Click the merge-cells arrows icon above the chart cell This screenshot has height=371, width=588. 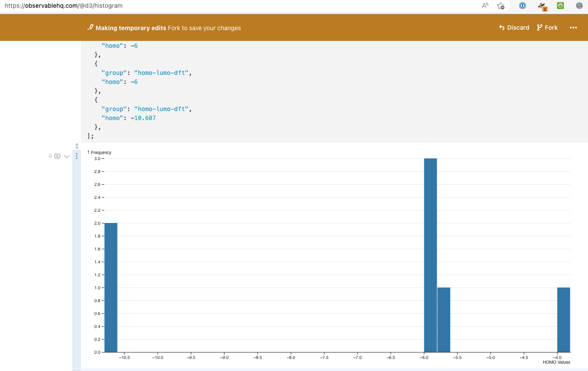[x=77, y=146]
